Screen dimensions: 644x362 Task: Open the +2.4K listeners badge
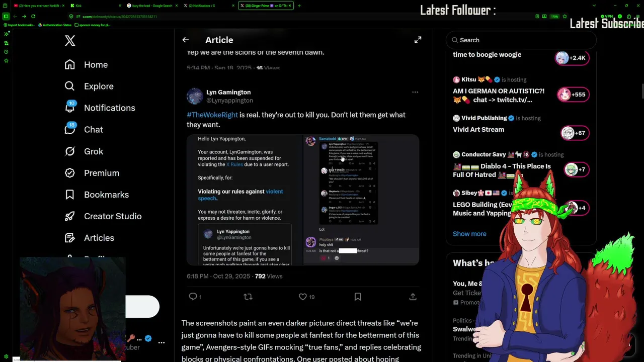572,58
